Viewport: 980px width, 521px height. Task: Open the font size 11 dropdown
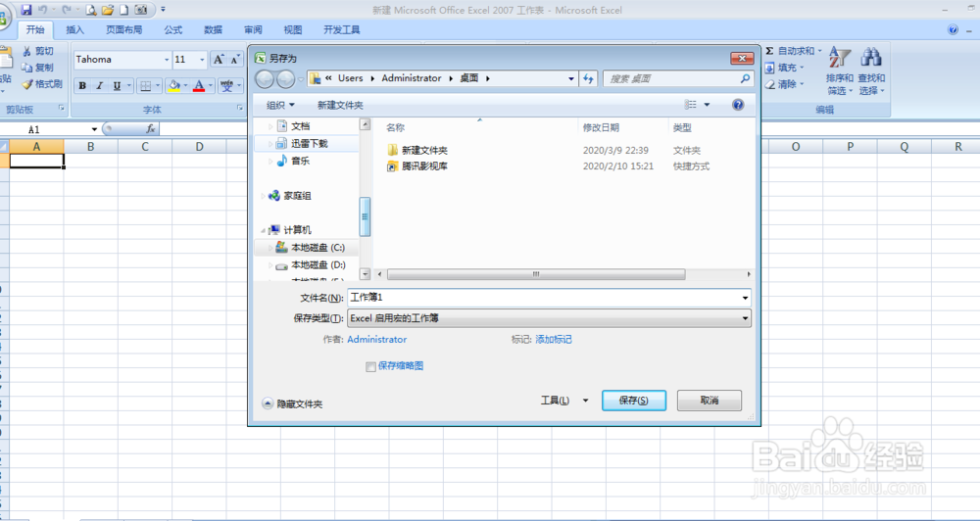point(202,60)
